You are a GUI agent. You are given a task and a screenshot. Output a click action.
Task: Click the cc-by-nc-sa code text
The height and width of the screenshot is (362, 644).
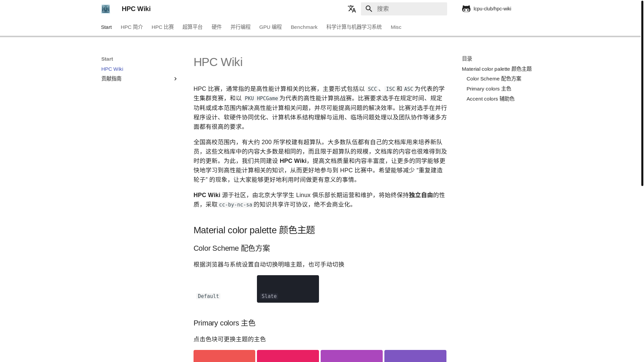(x=235, y=205)
